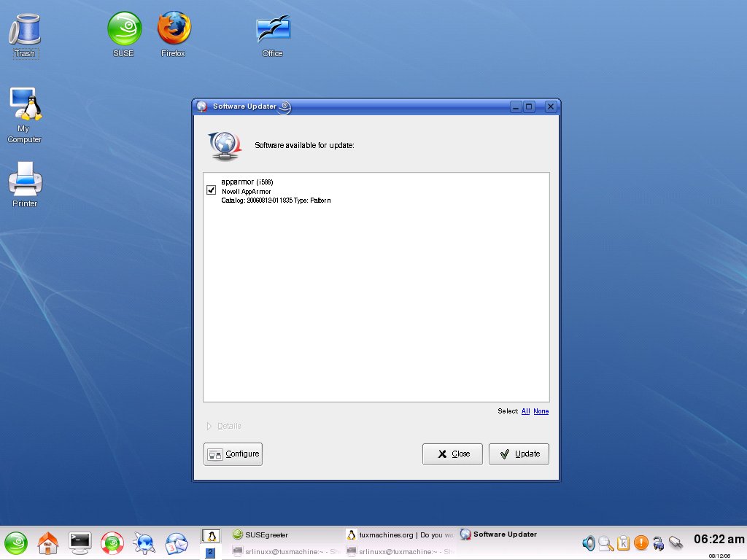This screenshot has height=560, width=747.
Task: Open the My Computer desktop icon
Action: [x=25, y=114]
